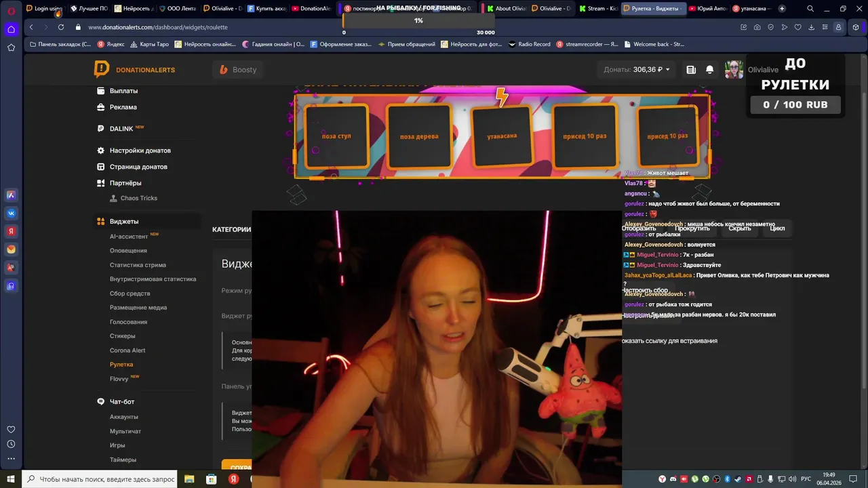Click Windows Start button
868x488 pixels.
pos(11,479)
